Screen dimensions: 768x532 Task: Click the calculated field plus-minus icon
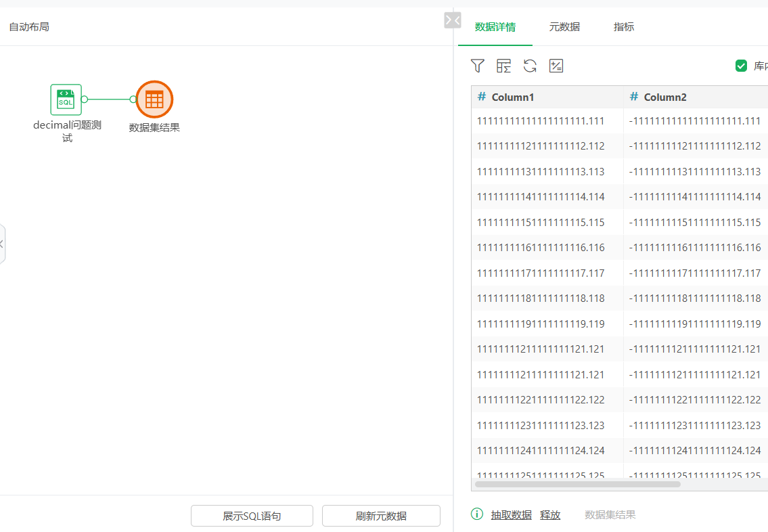[556, 66]
